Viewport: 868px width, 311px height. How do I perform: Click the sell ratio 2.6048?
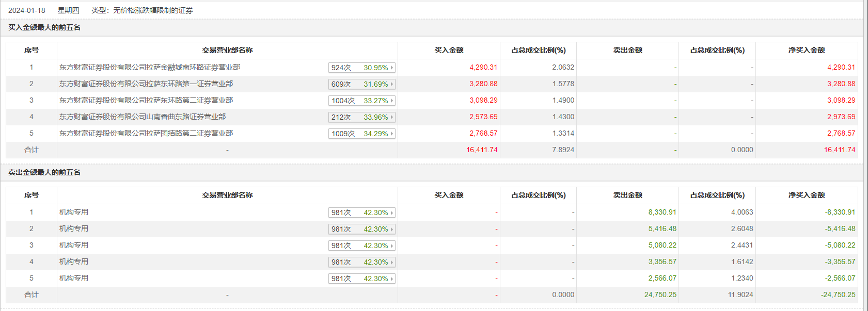point(742,228)
